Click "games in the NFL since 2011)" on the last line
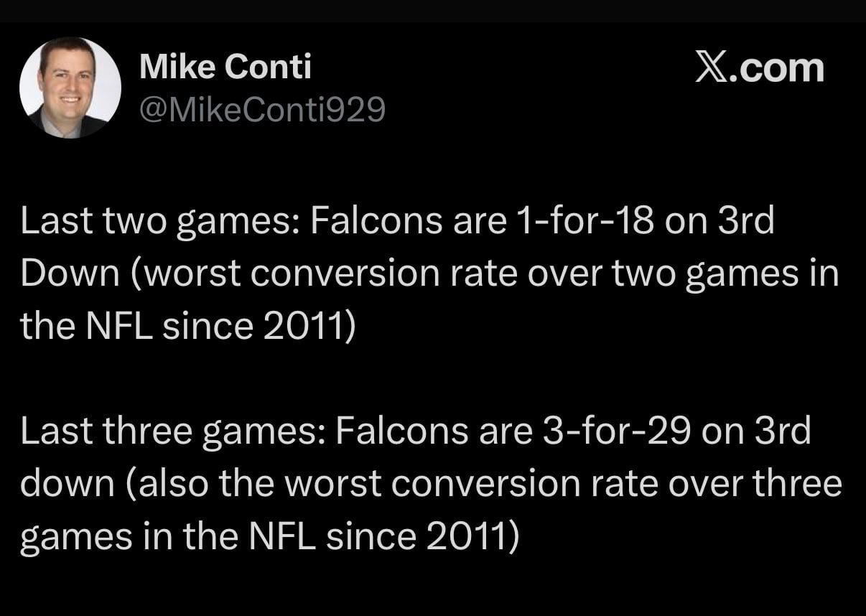 [x=268, y=538]
